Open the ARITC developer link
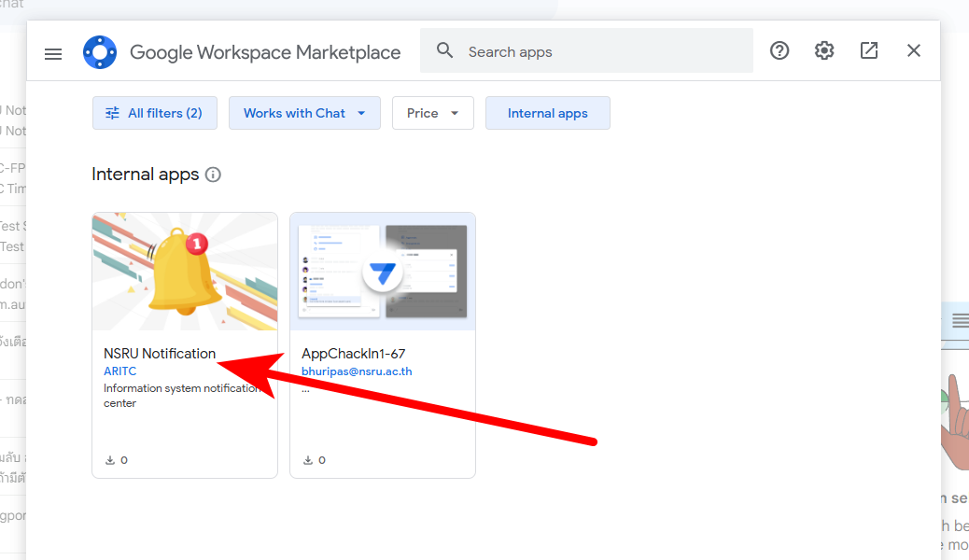Screen dimensions: 969x560 [119, 371]
